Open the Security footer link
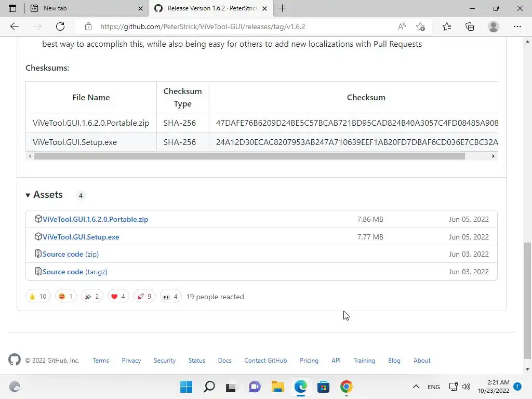532x399 pixels. [165, 361]
